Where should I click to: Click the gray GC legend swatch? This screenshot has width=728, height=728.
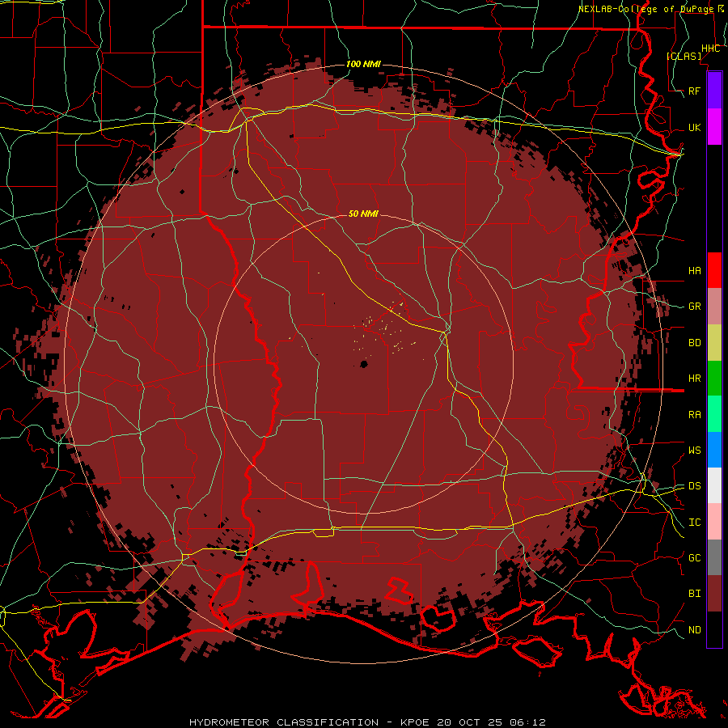point(714,557)
